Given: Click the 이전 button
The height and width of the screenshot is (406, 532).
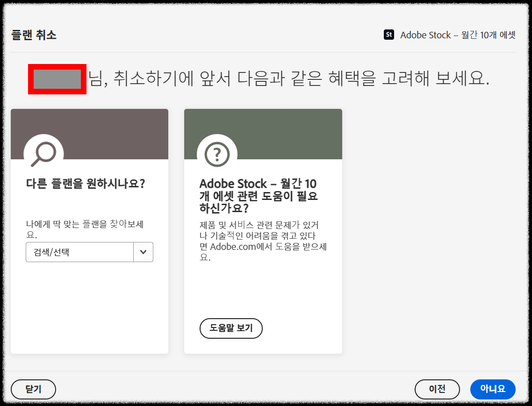Looking at the screenshot, I should [437, 389].
